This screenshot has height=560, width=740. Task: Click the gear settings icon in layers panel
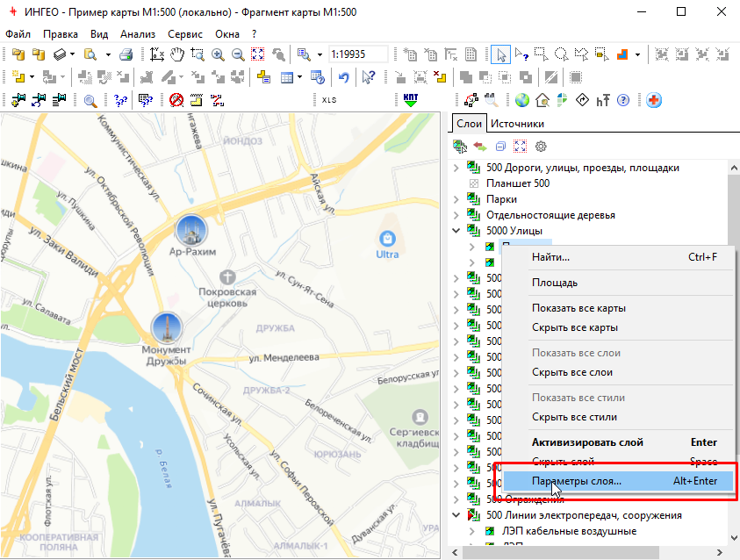pyautogui.click(x=541, y=147)
